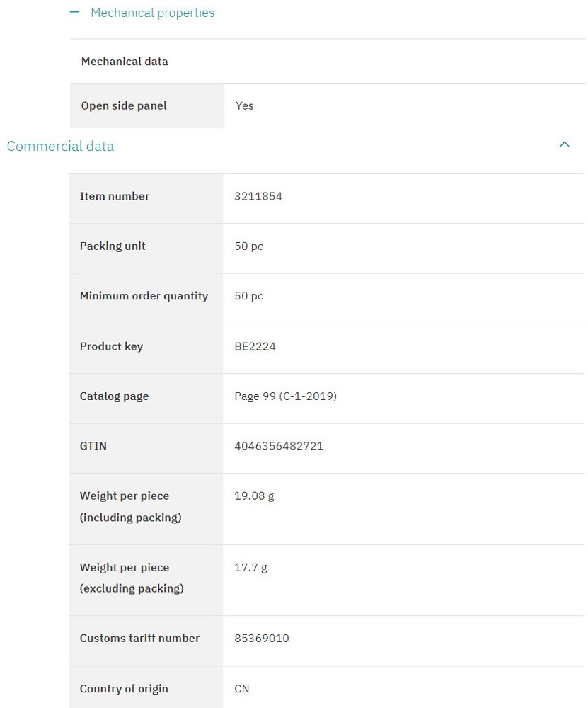588x708 pixels.
Task: Click the GTIN value 4046356482721
Action: 278,446
